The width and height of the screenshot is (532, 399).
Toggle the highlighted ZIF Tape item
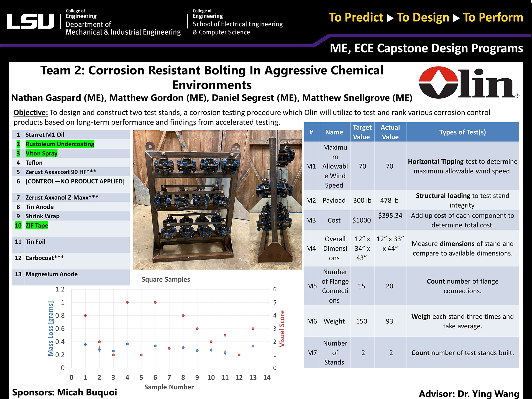click(x=37, y=226)
